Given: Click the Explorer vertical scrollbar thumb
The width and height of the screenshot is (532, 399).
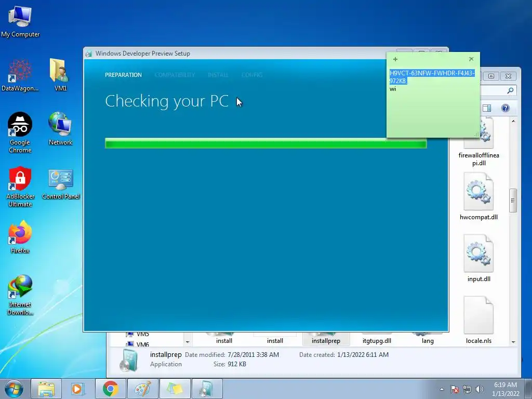Looking at the screenshot, I should (513, 200).
